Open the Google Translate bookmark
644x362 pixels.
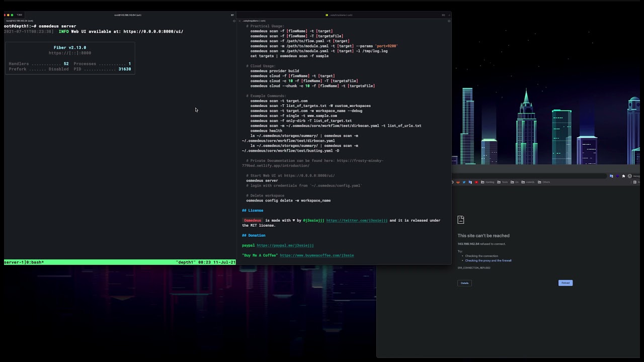tap(470, 182)
